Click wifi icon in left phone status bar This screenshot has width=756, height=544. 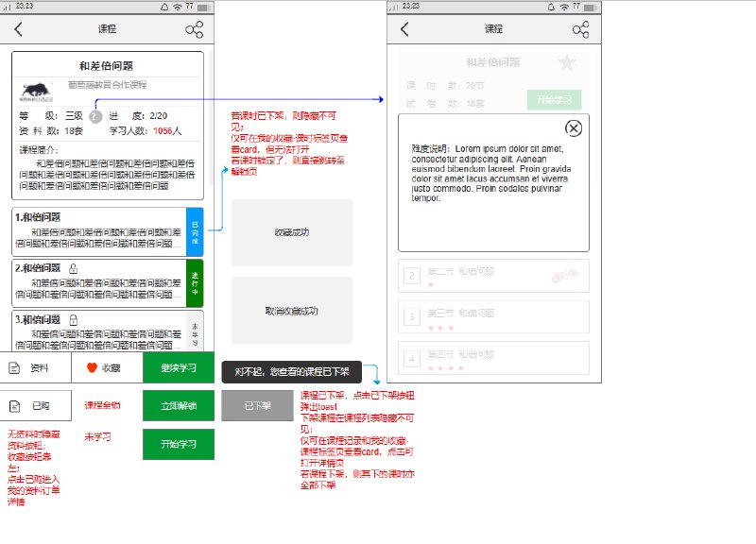click(178, 7)
